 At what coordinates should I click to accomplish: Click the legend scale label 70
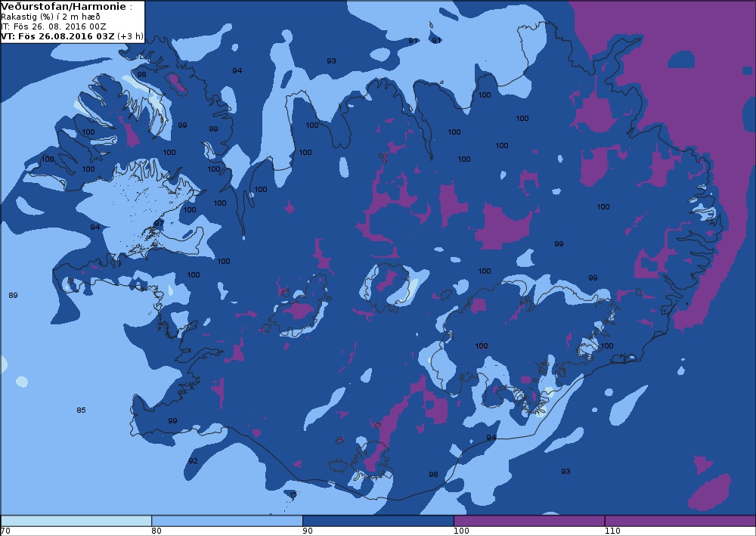click(x=5, y=531)
